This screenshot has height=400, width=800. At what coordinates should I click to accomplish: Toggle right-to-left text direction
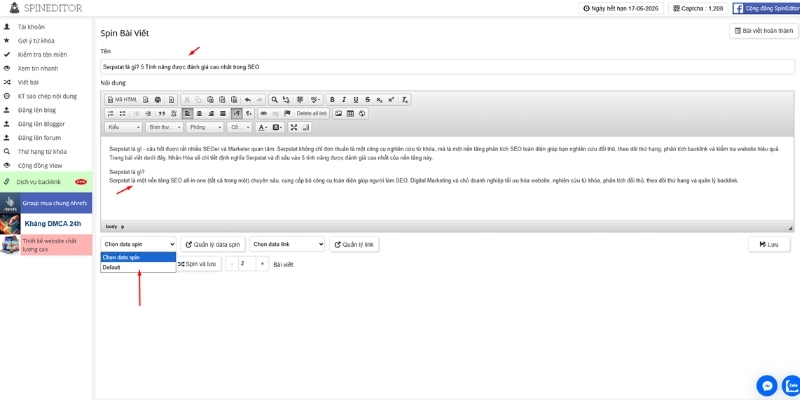(248, 113)
